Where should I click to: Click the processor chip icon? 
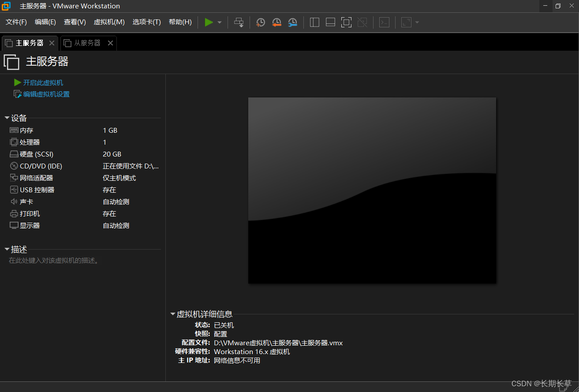[x=14, y=142]
